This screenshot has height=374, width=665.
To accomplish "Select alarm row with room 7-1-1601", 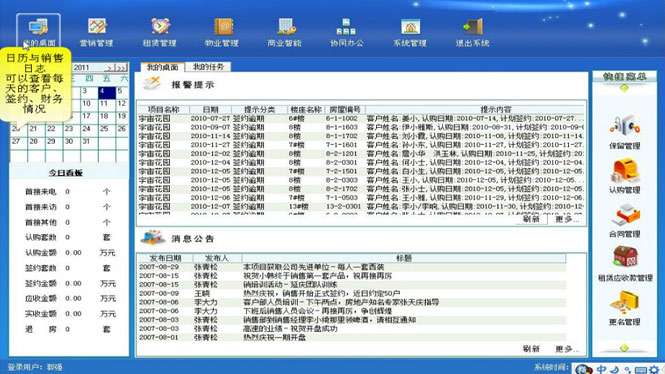I will (361, 145).
